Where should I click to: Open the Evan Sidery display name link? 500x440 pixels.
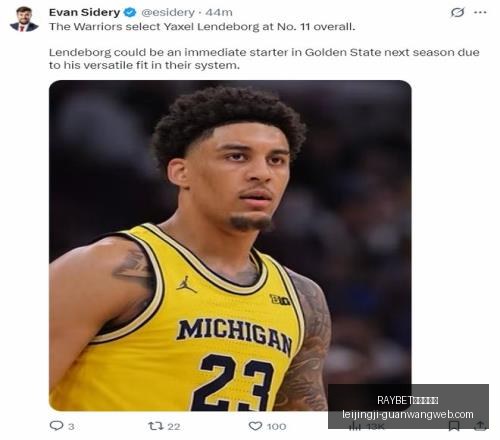point(84,12)
